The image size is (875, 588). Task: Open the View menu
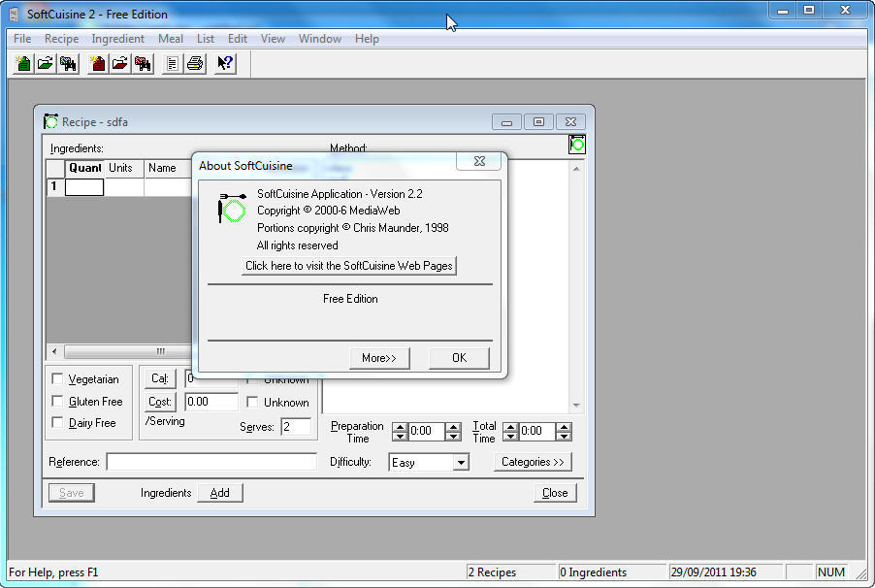(273, 39)
